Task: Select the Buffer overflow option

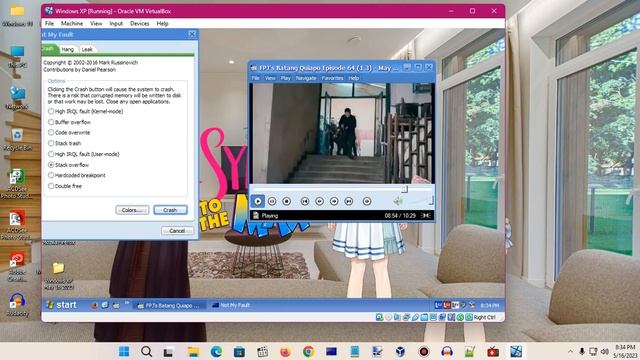Action: [69, 122]
